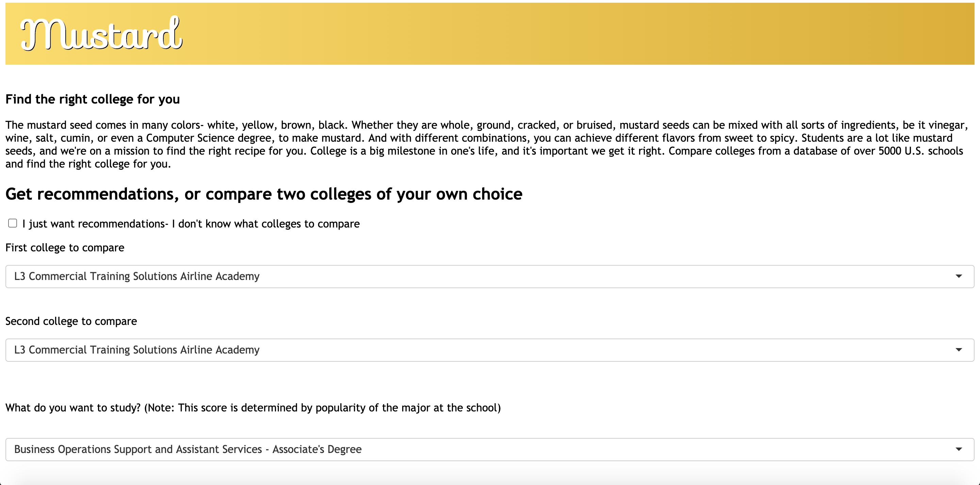This screenshot has height=485, width=980.
Task: Click the "Second college to compare" label
Action: pyautogui.click(x=71, y=321)
